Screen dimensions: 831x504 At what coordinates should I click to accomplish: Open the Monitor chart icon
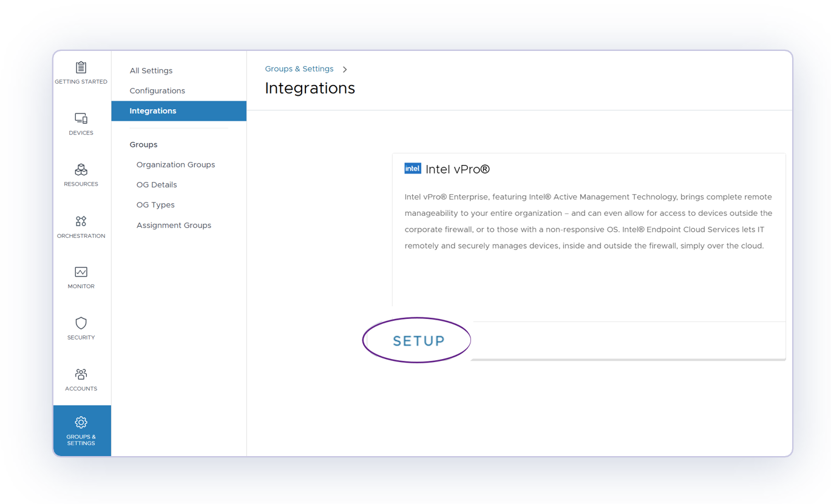pyautogui.click(x=81, y=272)
